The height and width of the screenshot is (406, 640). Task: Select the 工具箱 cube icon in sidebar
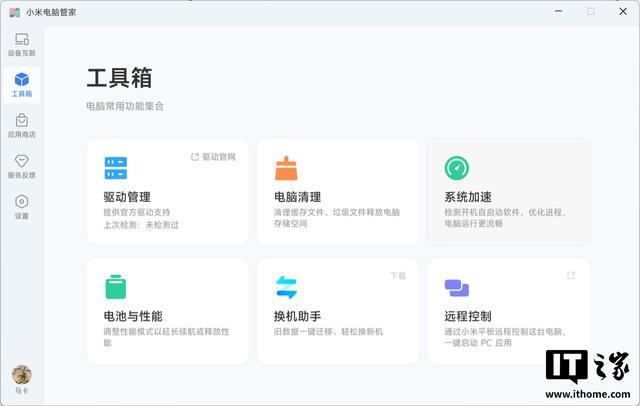point(22,80)
